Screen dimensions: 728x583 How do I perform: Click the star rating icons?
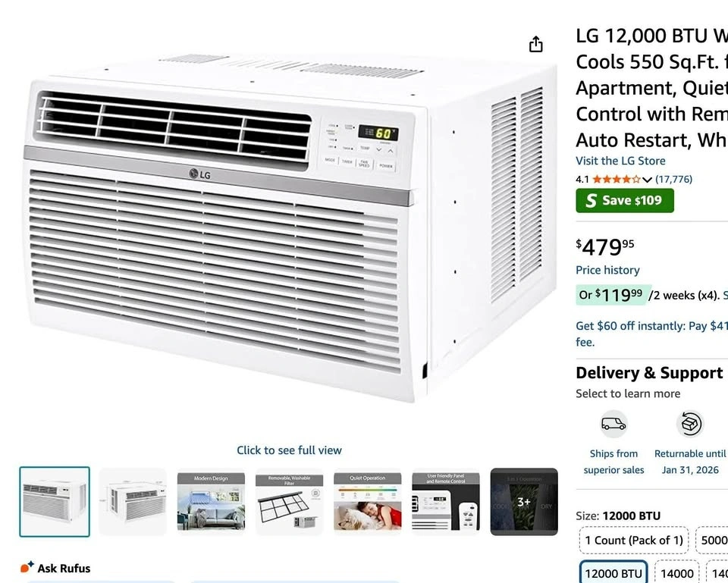coord(616,179)
